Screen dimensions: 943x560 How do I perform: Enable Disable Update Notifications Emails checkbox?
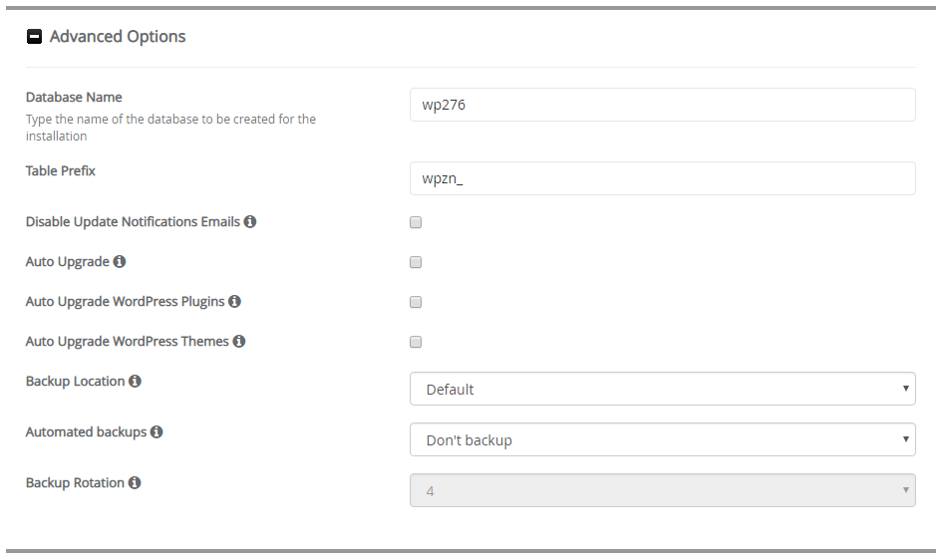click(416, 222)
